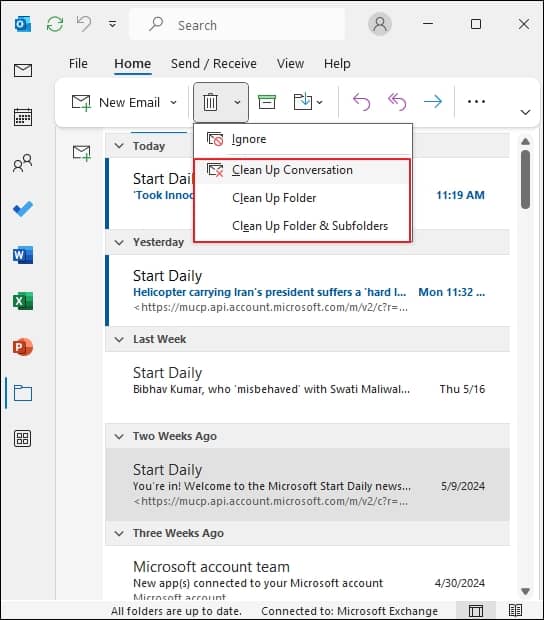Click the Delete trash can icon

[x=210, y=102]
